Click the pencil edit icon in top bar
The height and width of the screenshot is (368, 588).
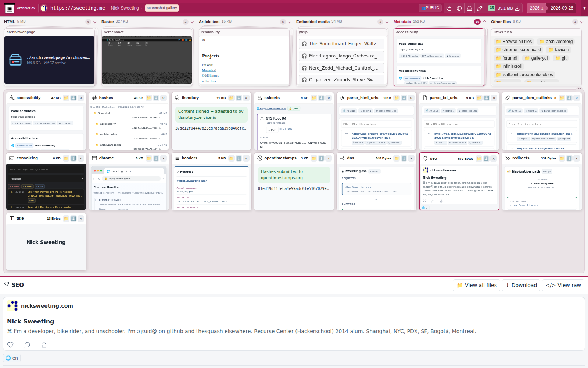pyautogui.click(x=480, y=8)
